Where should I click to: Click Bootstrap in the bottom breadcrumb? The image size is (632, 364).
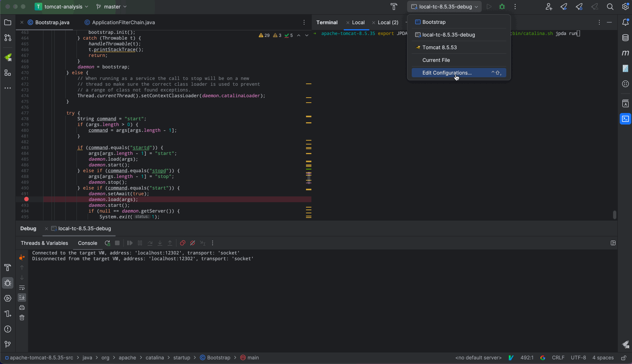[x=218, y=357]
